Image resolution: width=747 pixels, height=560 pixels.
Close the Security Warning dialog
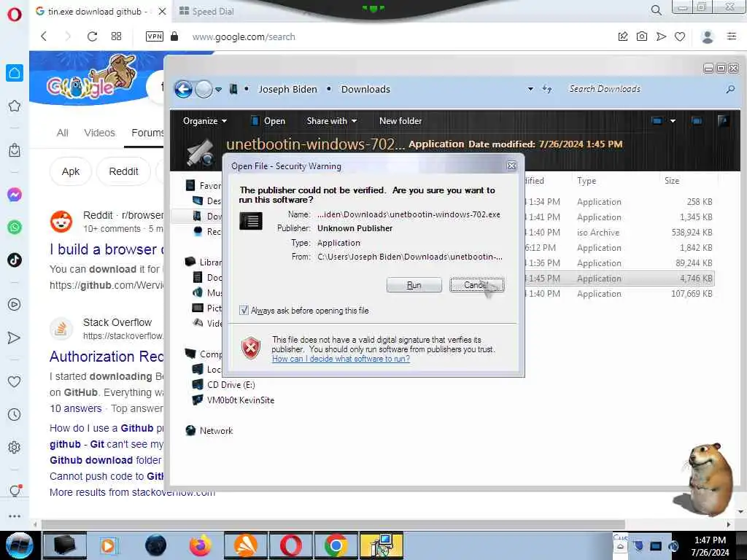pyautogui.click(x=511, y=166)
